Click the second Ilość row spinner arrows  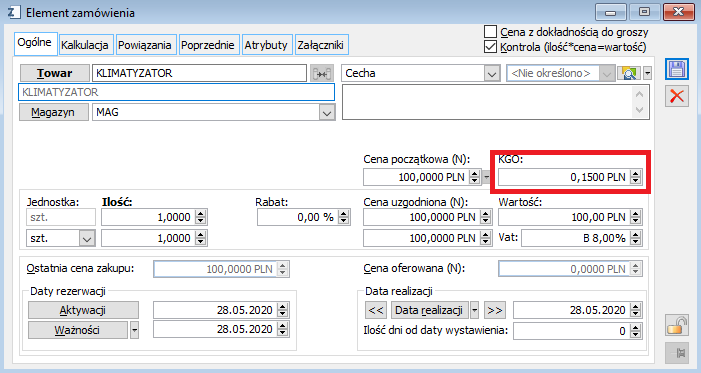(201, 238)
